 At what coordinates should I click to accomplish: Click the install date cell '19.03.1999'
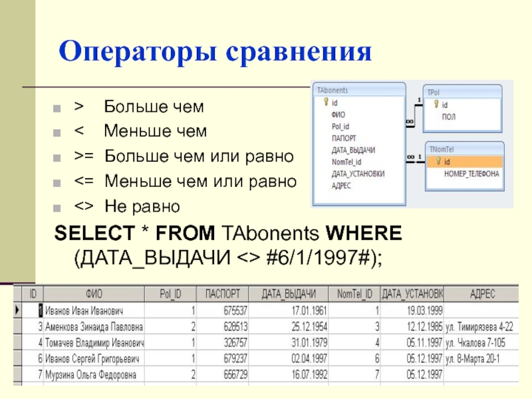point(412,311)
